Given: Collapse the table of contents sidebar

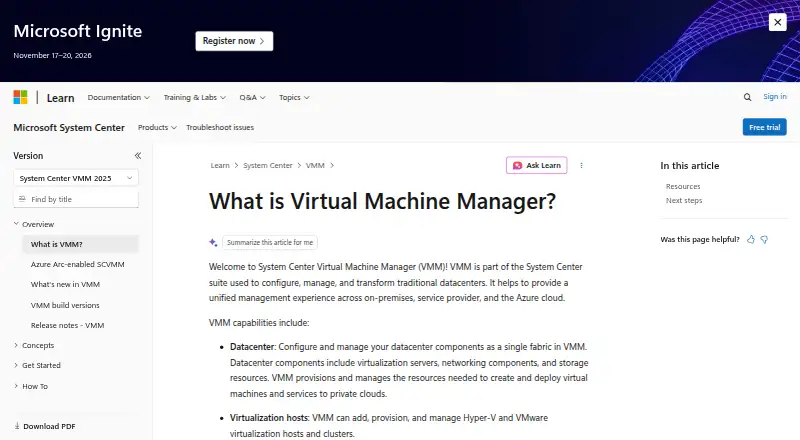Looking at the screenshot, I should tap(138, 156).
